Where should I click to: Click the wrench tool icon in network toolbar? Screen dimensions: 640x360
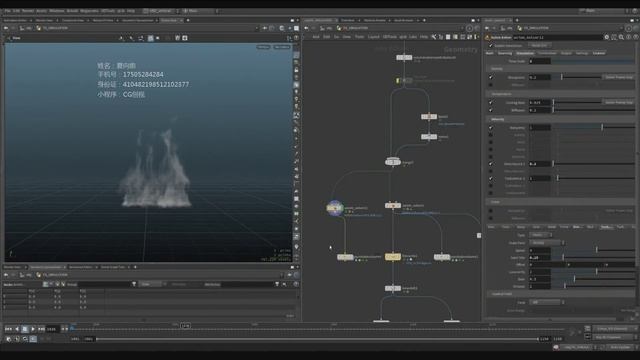433,37
